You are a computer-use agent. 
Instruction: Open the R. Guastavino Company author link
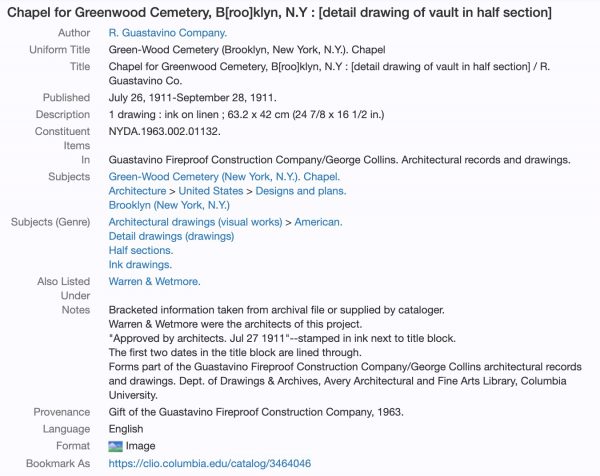[x=160, y=33]
